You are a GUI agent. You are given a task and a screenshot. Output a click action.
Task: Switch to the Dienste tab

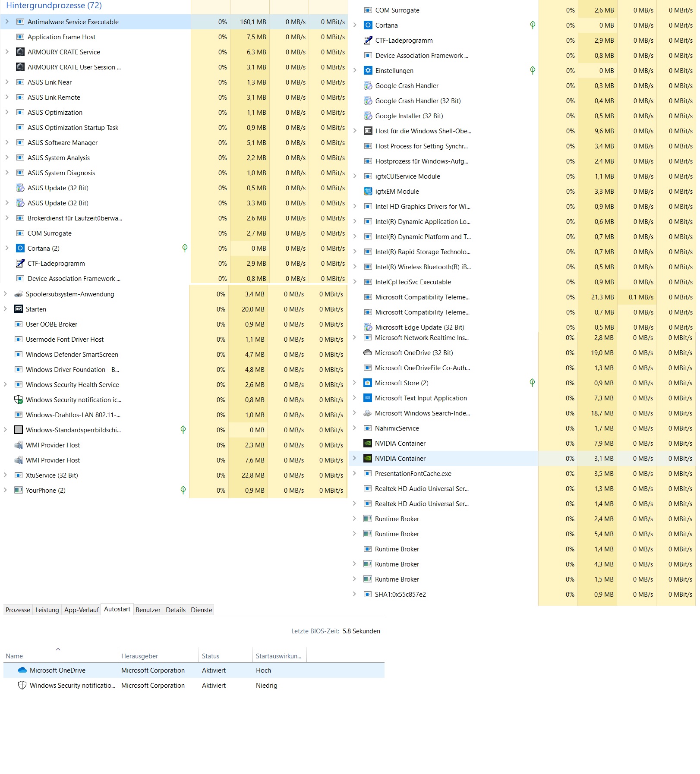(x=202, y=610)
